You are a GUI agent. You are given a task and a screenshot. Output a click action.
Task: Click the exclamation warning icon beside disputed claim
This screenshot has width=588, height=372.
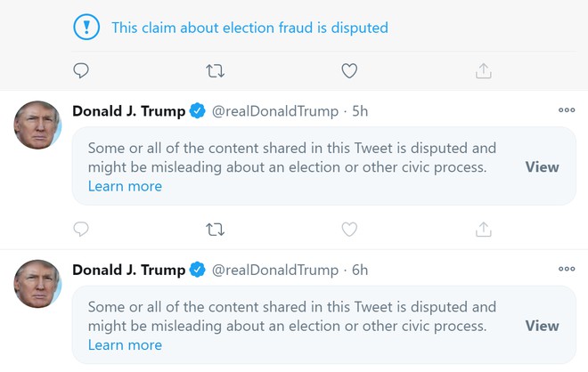coord(86,28)
